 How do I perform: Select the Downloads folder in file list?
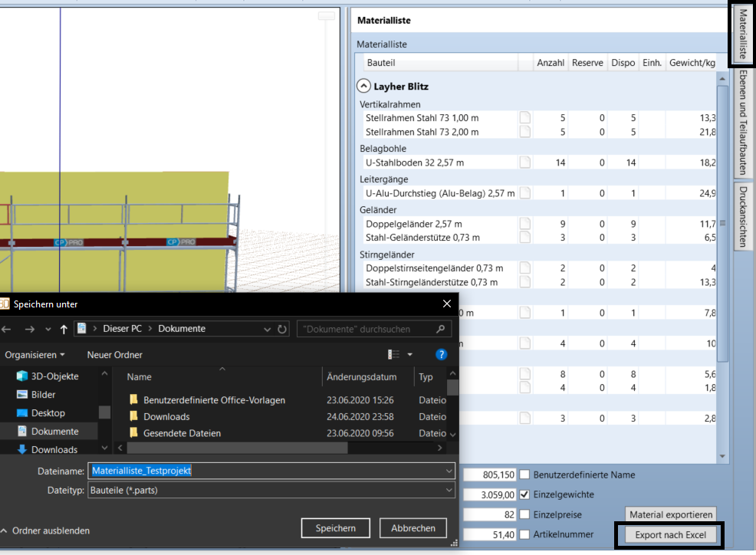coord(159,416)
